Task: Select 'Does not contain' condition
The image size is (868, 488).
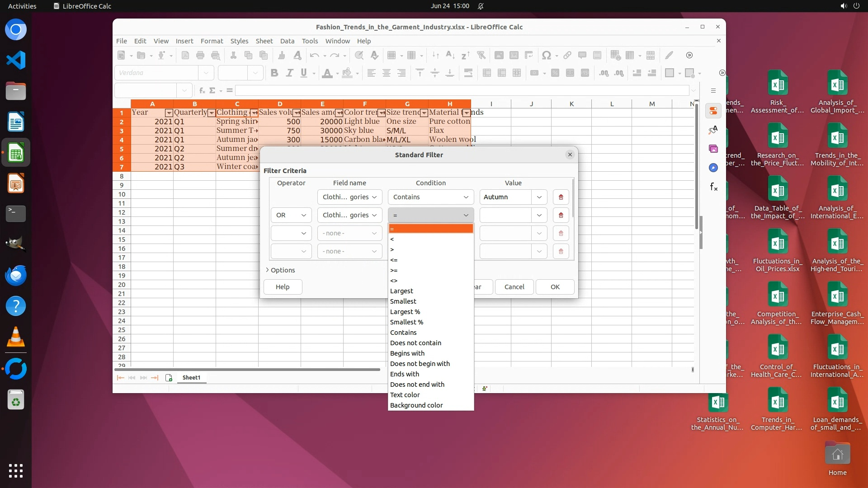Action: point(415,343)
